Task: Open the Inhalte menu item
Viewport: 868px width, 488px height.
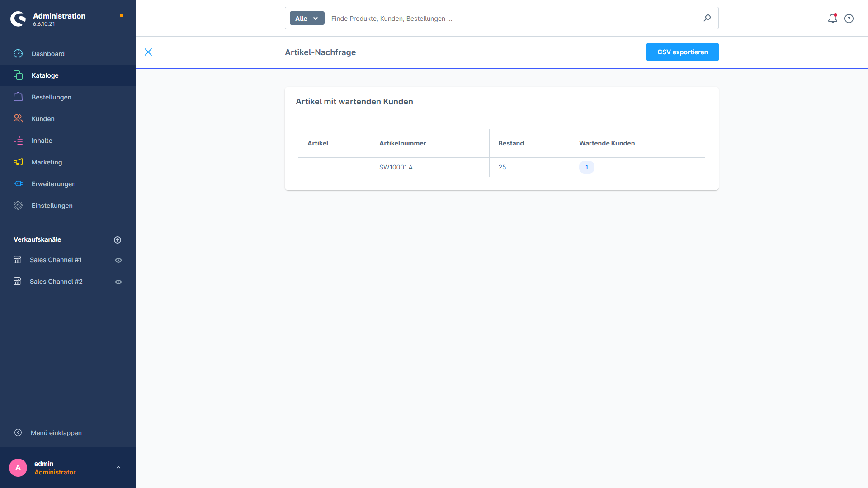Action: coord(68,141)
